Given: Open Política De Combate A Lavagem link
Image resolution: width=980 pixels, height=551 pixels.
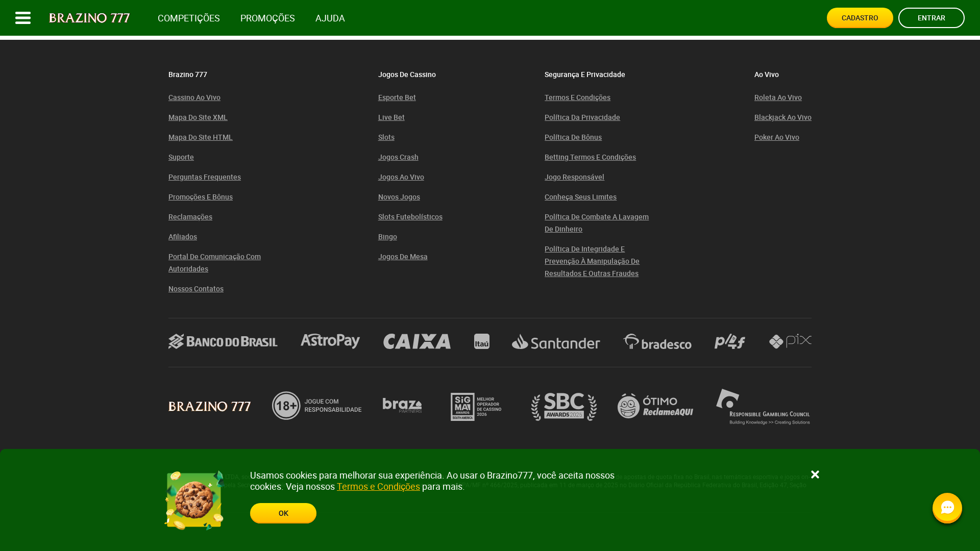Looking at the screenshot, I should [597, 223].
